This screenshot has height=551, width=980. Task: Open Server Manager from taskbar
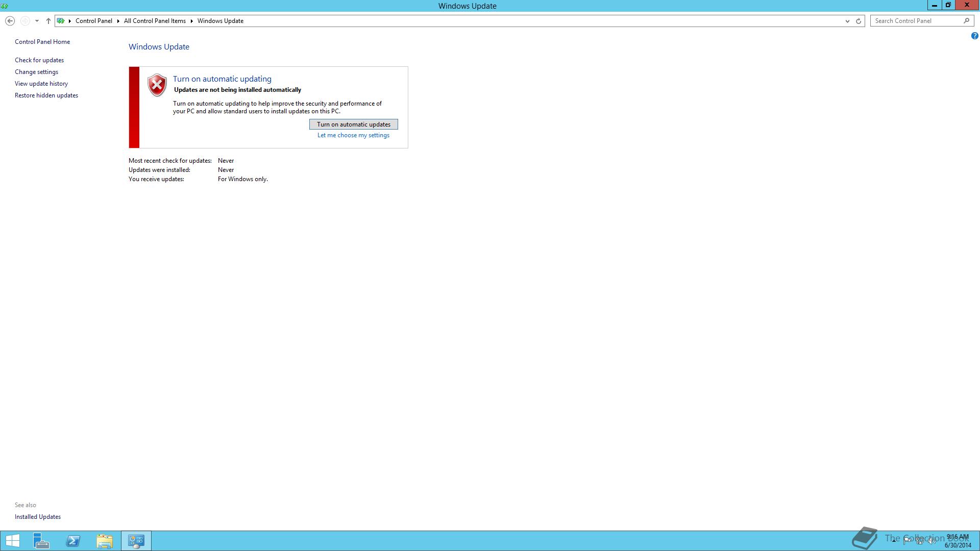[41, 541]
